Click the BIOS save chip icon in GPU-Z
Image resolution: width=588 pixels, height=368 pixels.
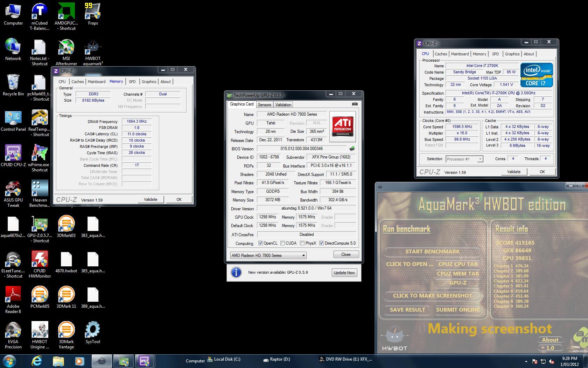(x=352, y=149)
